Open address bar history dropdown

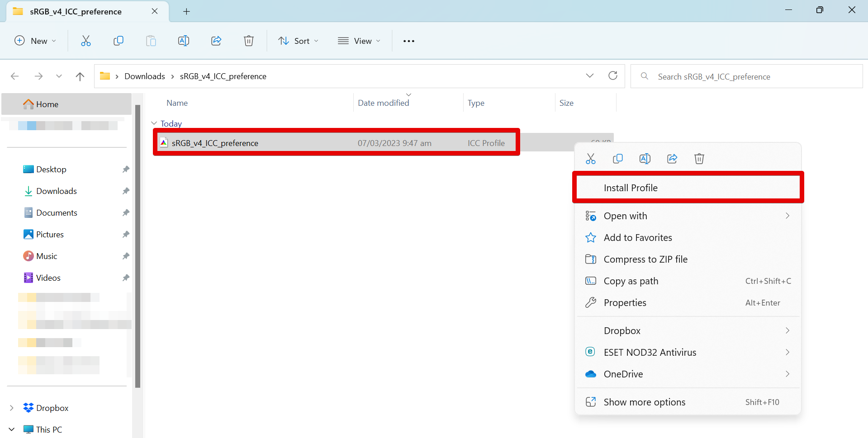[x=590, y=75]
